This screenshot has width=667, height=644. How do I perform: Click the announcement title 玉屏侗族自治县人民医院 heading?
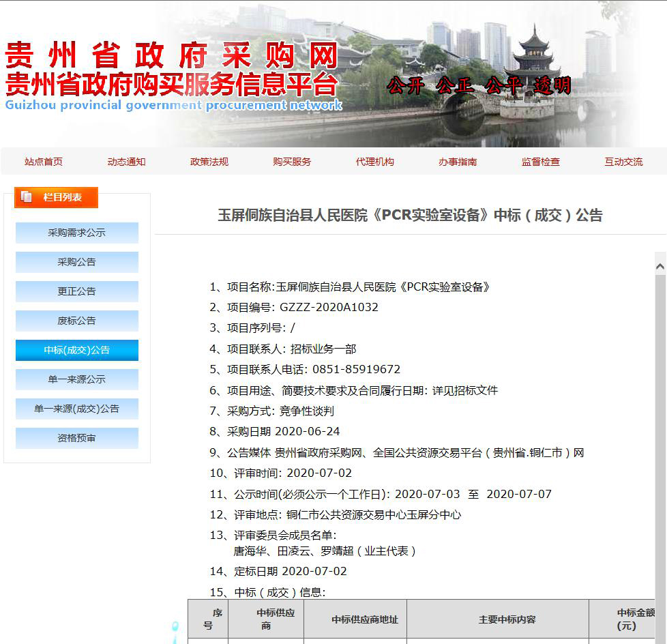tap(410, 215)
